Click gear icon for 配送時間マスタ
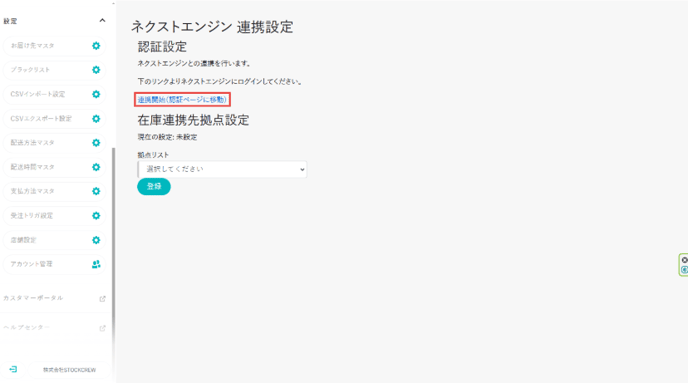The image size is (688, 383). click(96, 167)
